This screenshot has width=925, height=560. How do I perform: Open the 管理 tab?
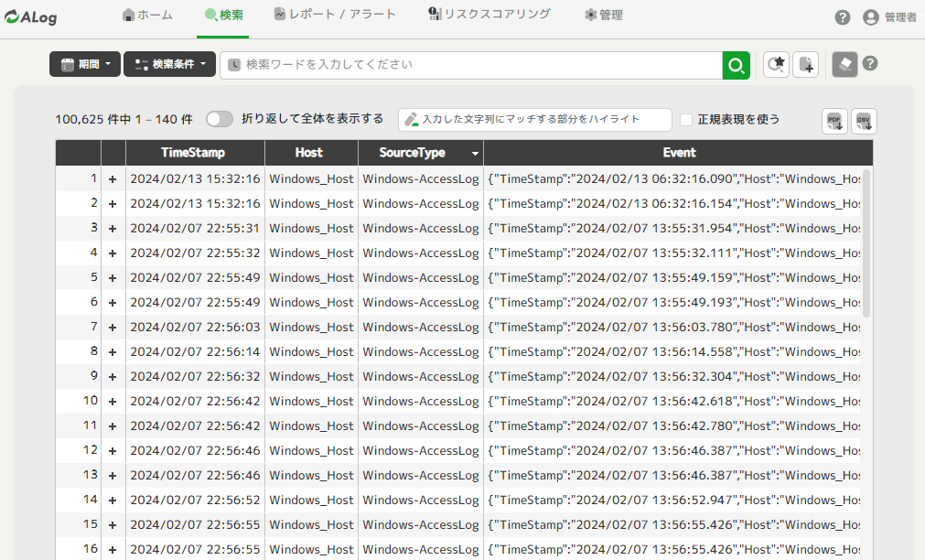(604, 15)
